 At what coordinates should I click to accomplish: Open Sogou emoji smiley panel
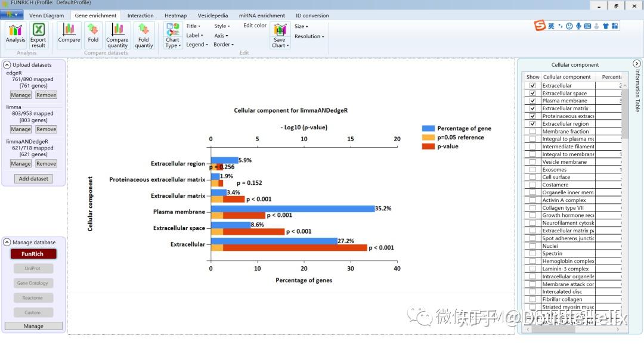click(x=569, y=26)
